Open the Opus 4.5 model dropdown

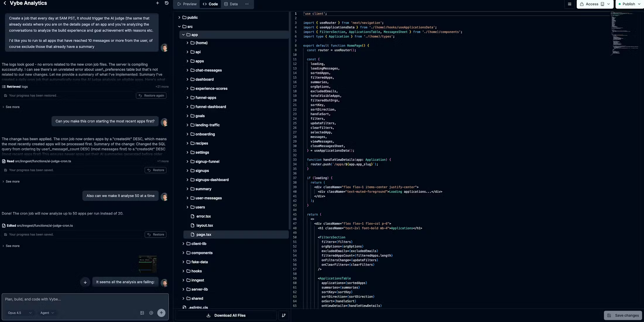click(20, 313)
